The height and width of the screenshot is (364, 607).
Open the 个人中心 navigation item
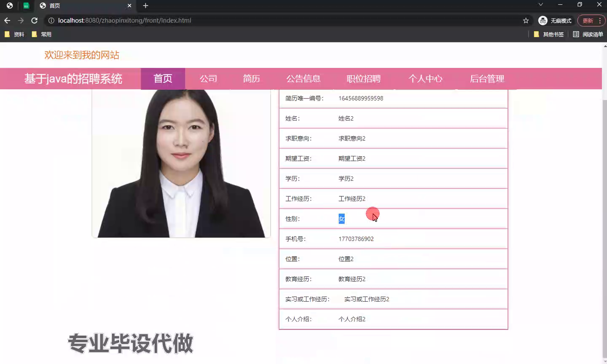[425, 79]
